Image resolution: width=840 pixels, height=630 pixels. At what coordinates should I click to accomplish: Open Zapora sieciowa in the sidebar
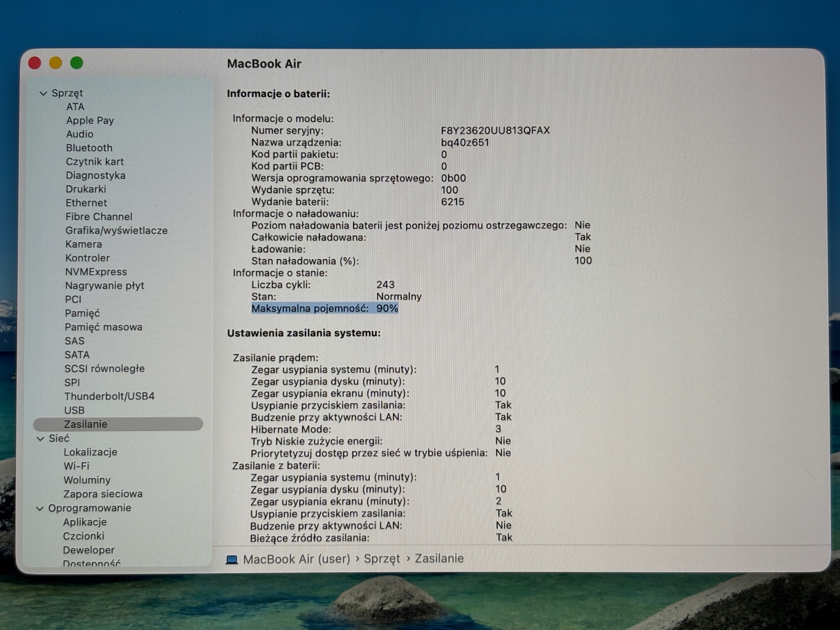(103, 494)
